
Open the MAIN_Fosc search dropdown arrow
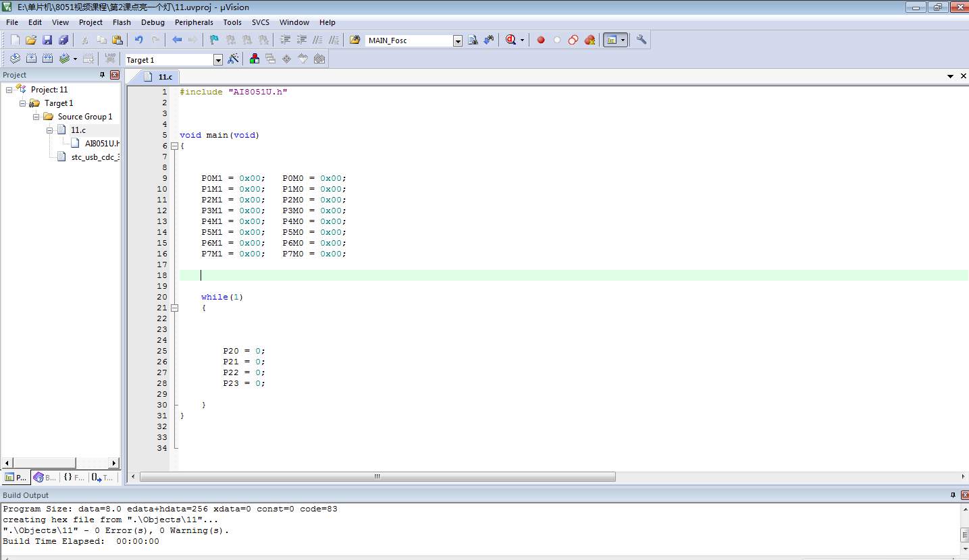(x=457, y=40)
